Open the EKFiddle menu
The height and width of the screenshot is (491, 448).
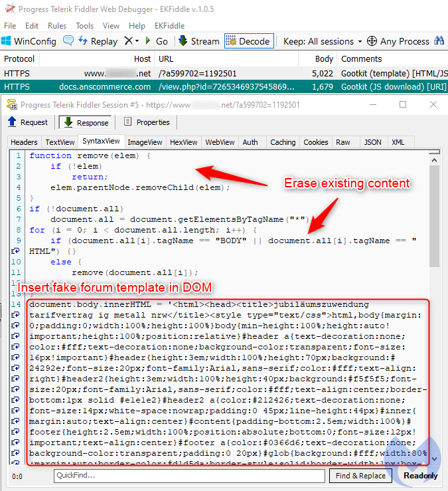tap(169, 25)
